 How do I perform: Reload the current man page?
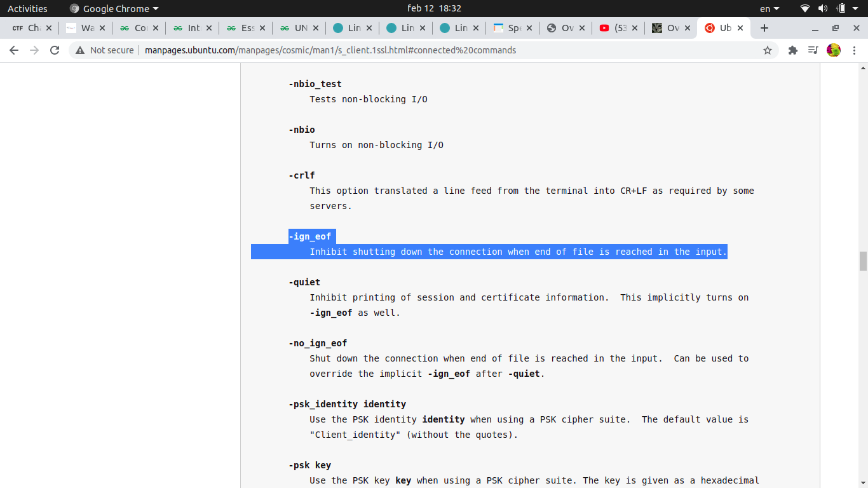coord(55,50)
